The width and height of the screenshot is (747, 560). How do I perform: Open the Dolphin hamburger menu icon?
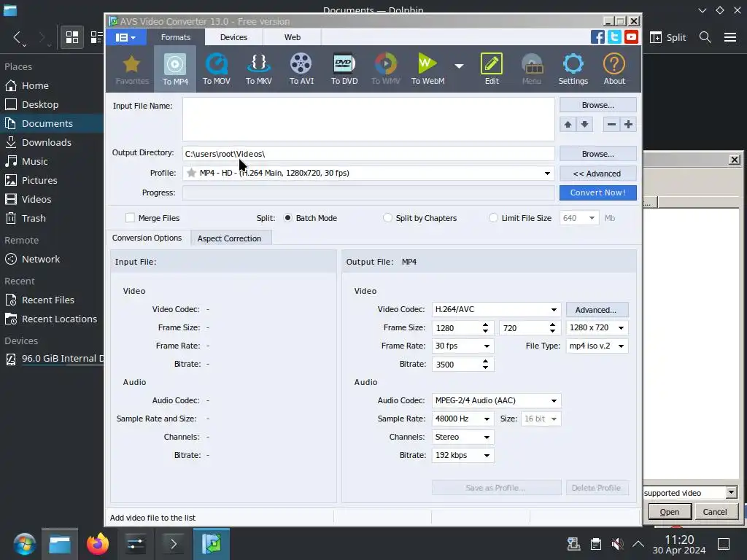(x=729, y=37)
